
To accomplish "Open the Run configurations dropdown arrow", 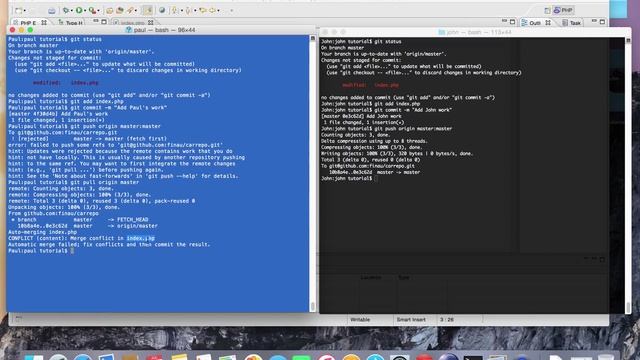I will click(x=85, y=10).
